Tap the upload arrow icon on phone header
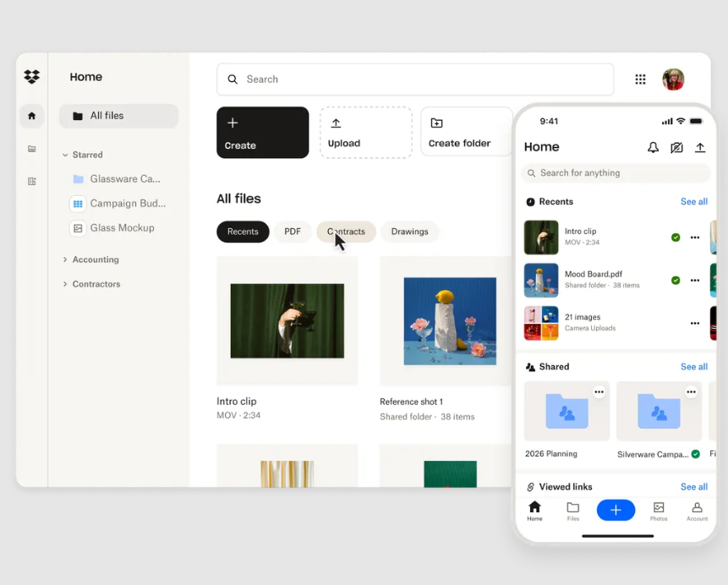Screen dimensions: 728x585 [700, 148]
